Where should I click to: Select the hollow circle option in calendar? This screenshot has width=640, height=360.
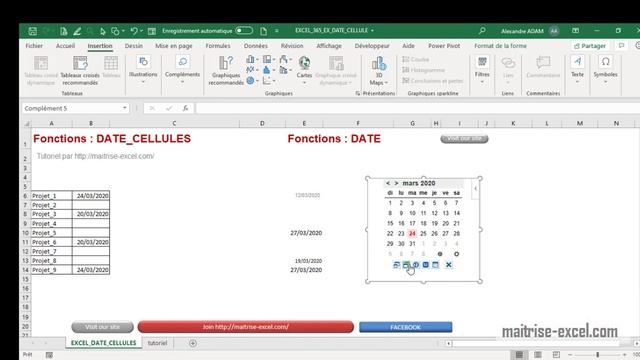456,254
